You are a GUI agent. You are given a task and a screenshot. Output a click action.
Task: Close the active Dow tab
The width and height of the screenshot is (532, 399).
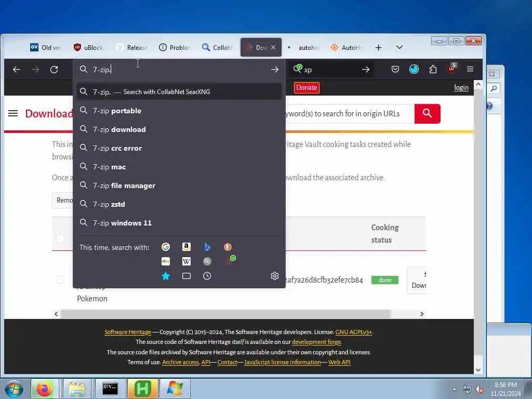(273, 47)
